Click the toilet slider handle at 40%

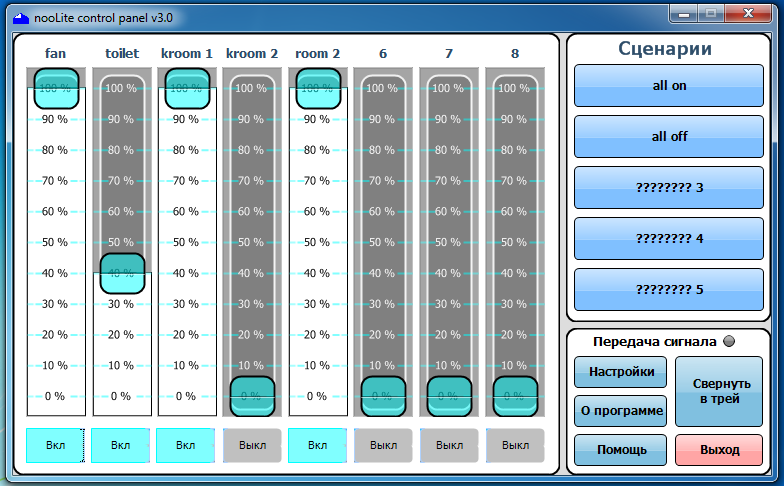point(122,274)
